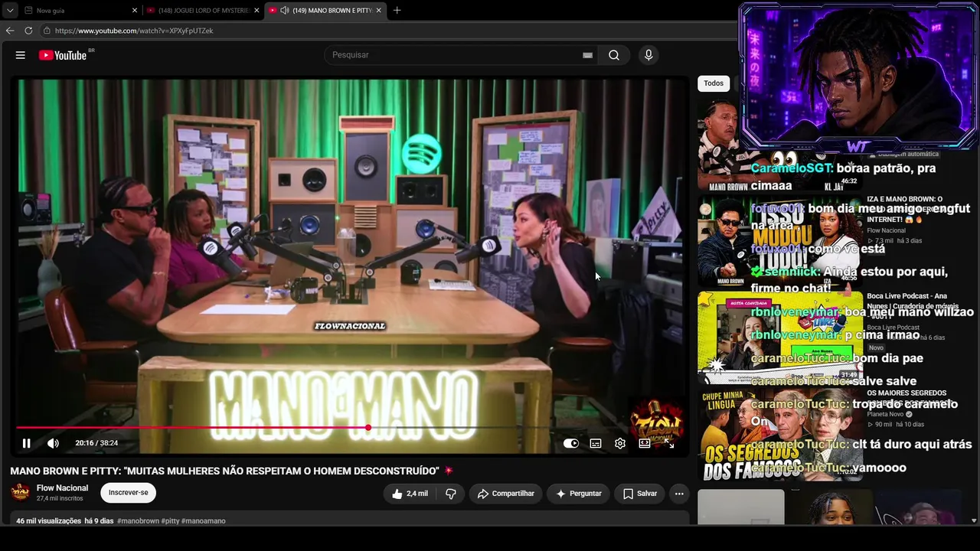Toggle subtitles/closed captions button
This screenshot has width=980, height=551.
[x=596, y=443]
